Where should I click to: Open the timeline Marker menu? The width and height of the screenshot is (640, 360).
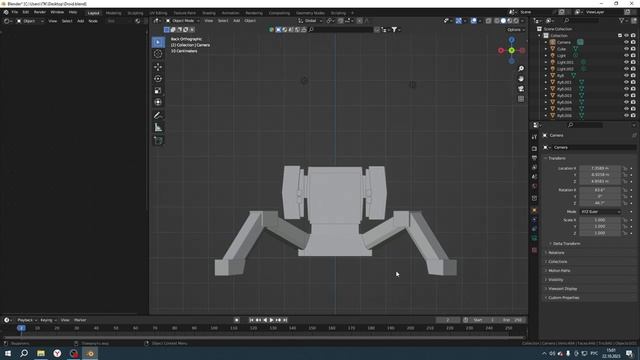point(80,320)
